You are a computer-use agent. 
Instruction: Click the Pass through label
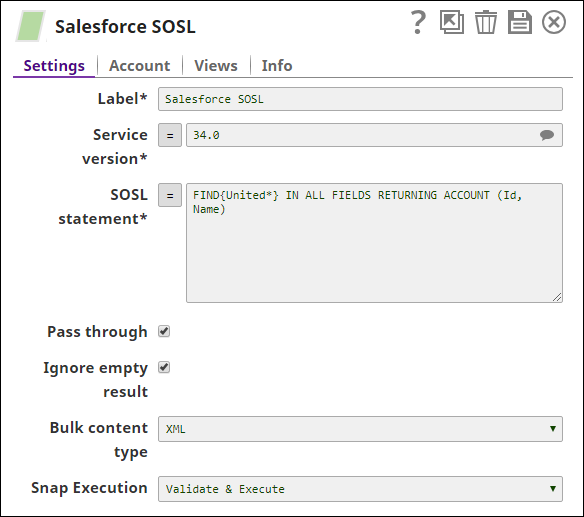(97, 332)
